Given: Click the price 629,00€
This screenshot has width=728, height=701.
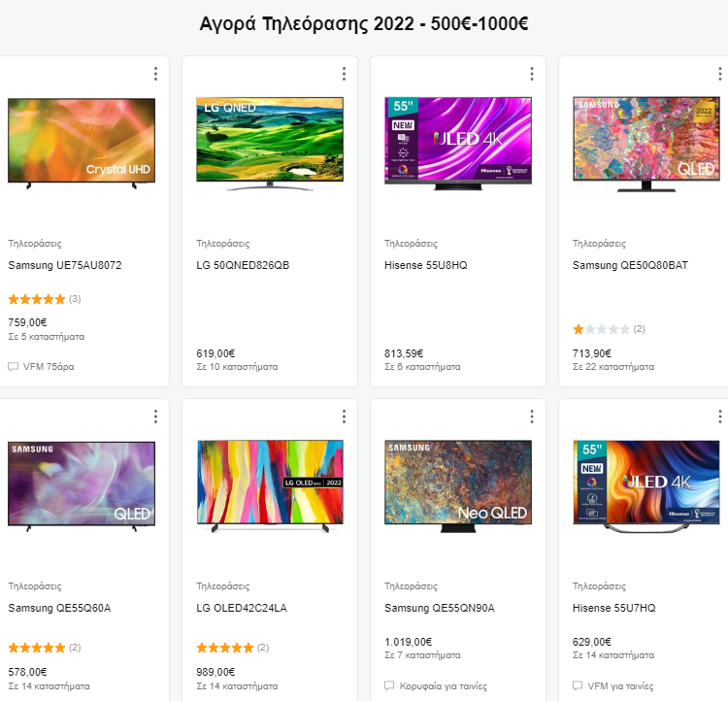Looking at the screenshot, I should point(592,642).
